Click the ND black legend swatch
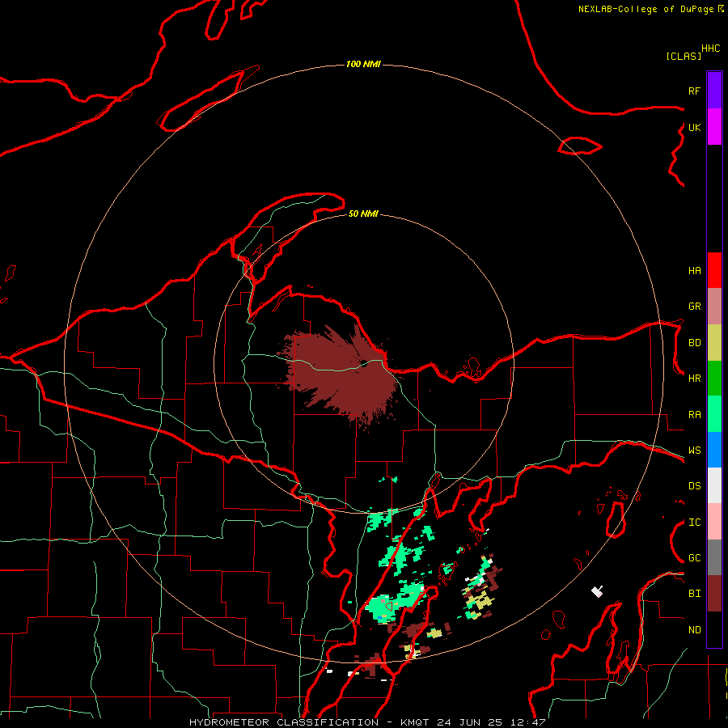Viewport: 728px width, 728px height. click(x=714, y=629)
